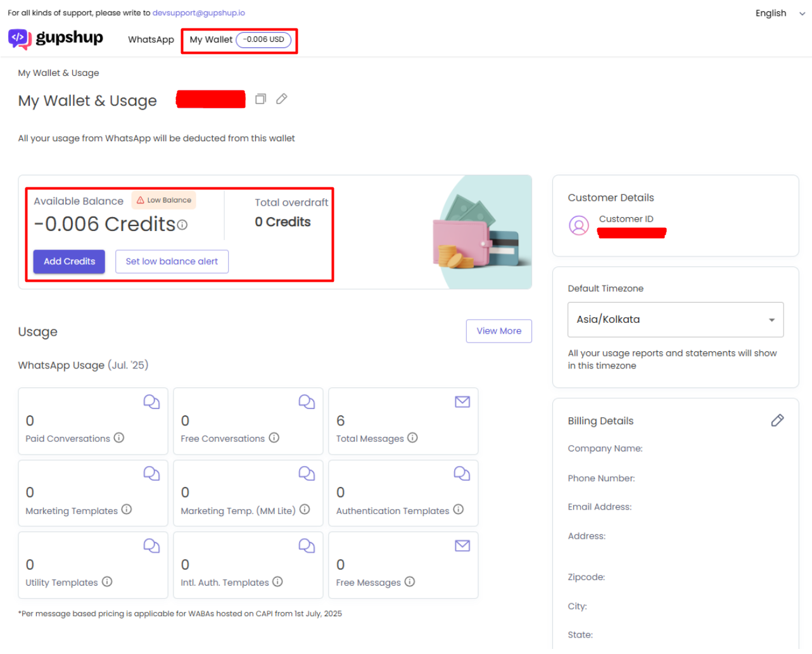Viewport: 812px width, 654px height.
Task: Click the Billing Details heading
Action: tap(600, 421)
